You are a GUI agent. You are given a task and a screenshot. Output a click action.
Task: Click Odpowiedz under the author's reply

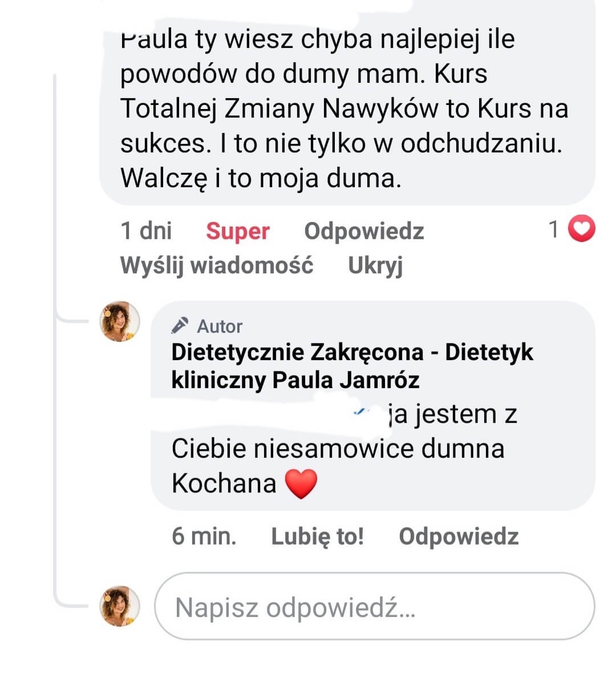[x=459, y=537]
